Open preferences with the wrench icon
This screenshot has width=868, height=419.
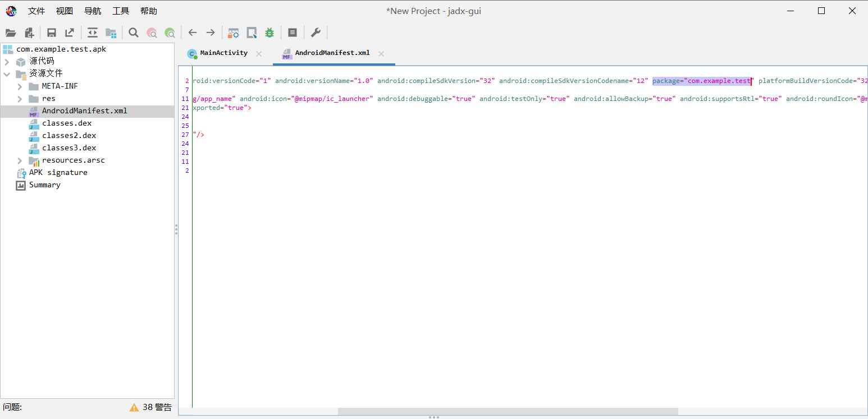pos(316,33)
